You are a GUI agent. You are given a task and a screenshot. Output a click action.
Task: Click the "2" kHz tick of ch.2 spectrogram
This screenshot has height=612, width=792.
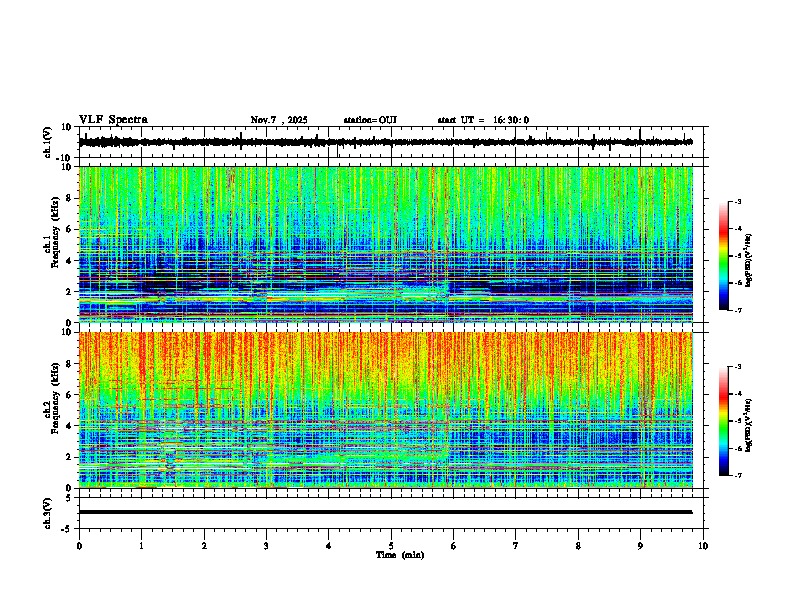[x=69, y=457]
